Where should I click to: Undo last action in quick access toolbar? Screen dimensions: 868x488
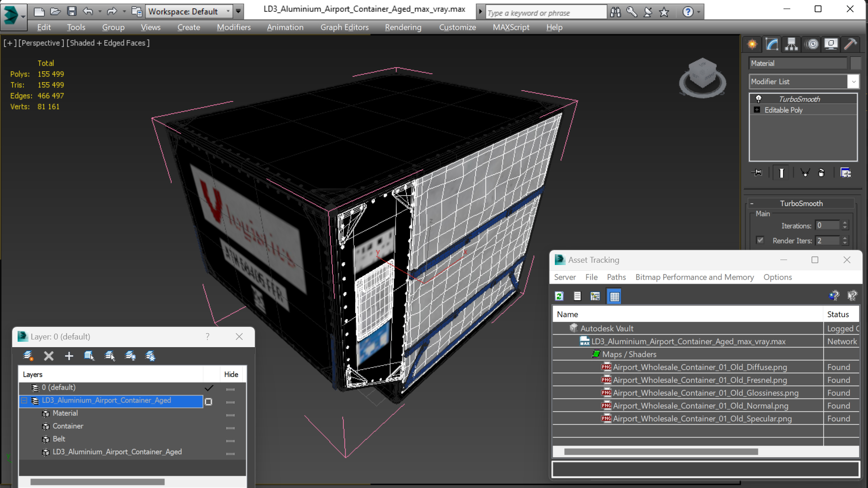88,11
